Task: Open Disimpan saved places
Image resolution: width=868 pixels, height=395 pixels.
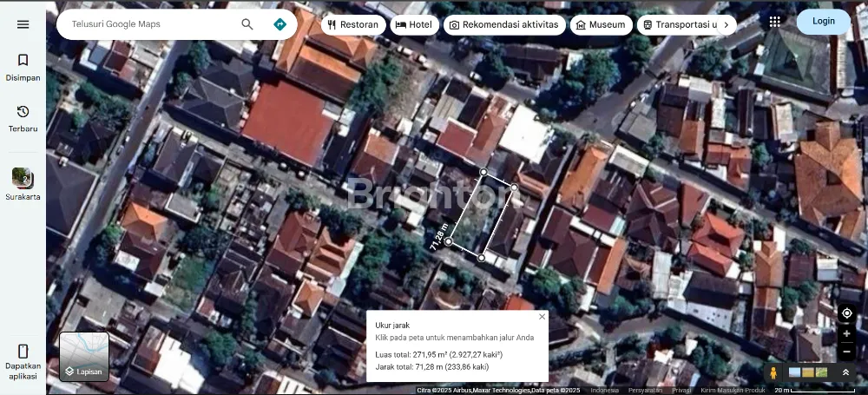Action: 23,67
